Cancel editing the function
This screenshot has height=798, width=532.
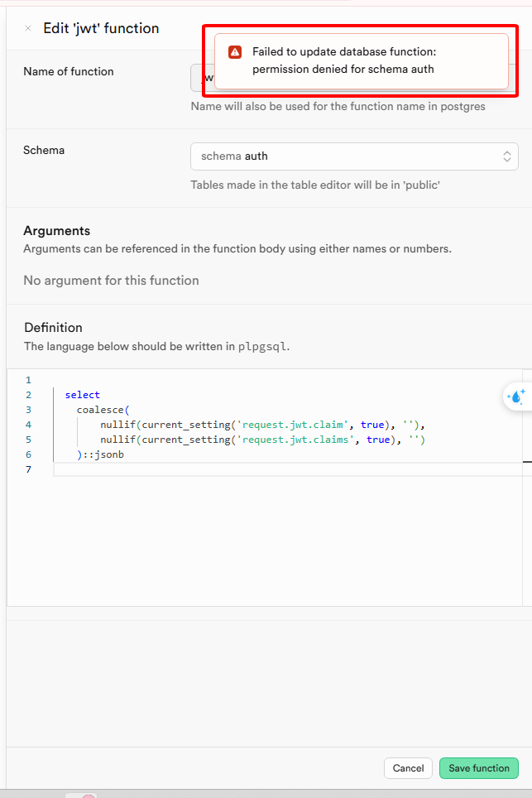click(x=408, y=768)
